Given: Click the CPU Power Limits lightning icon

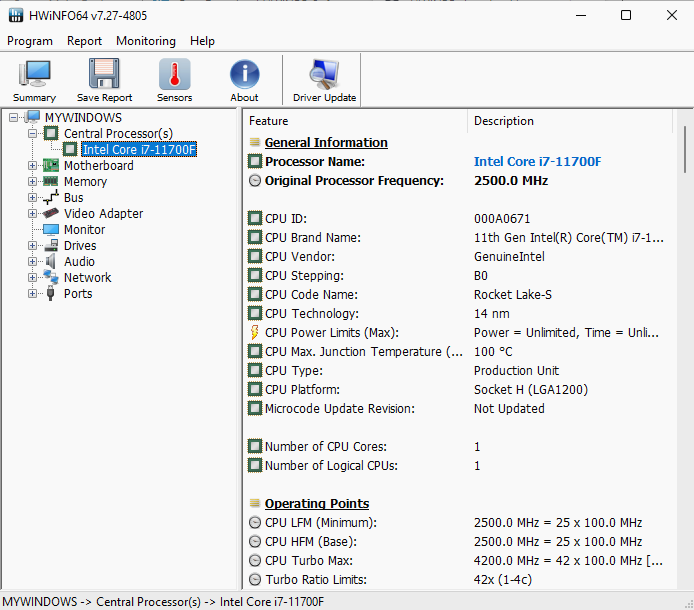Looking at the screenshot, I should pos(255,333).
